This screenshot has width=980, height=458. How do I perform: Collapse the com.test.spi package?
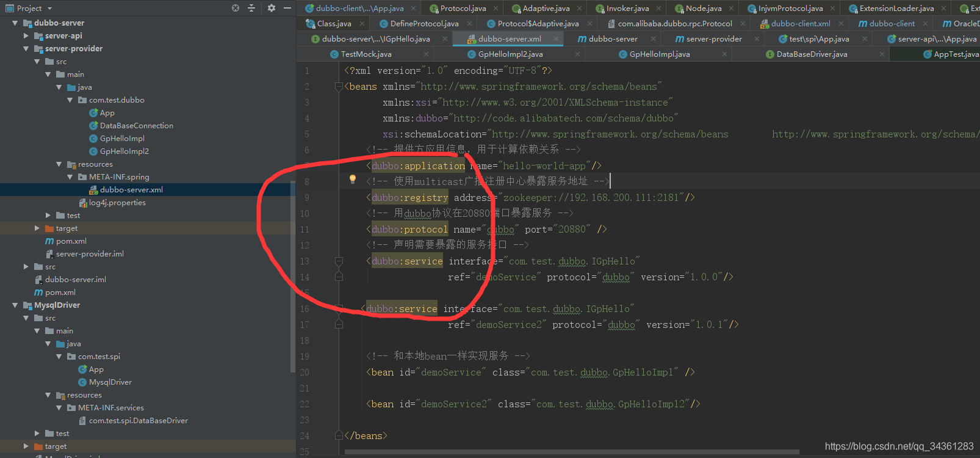[x=59, y=357]
